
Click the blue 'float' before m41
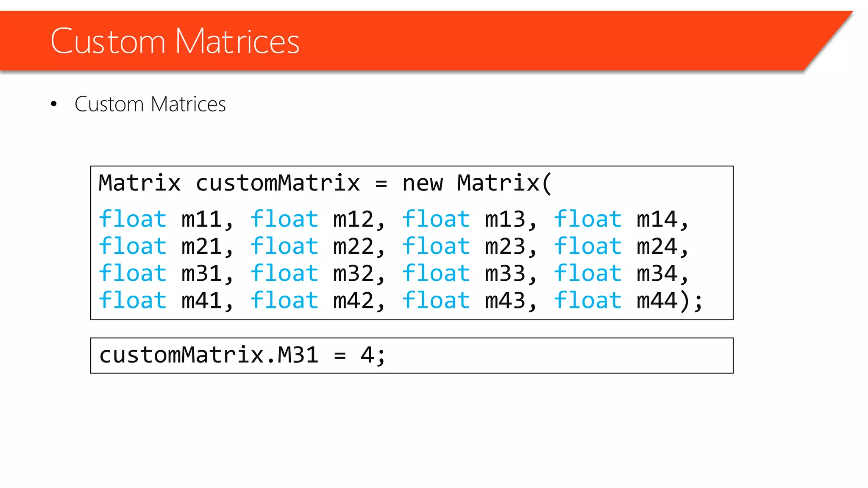pos(133,301)
